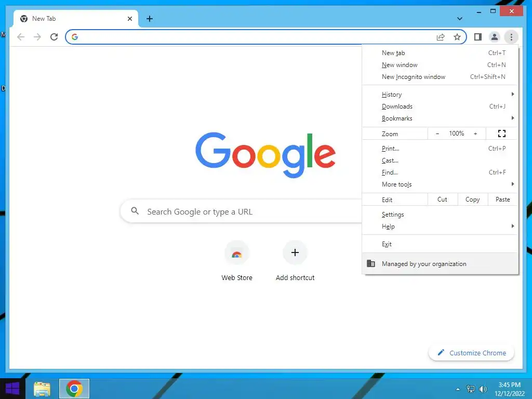Decrease zoom with the minus button
The image size is (532, 399).
click(437, 134)
